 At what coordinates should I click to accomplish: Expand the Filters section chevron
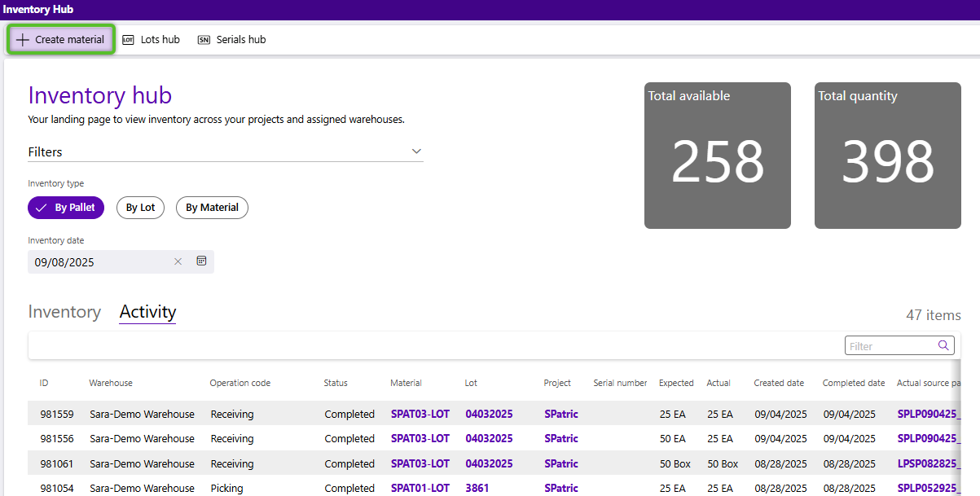(x=416, y=151)
